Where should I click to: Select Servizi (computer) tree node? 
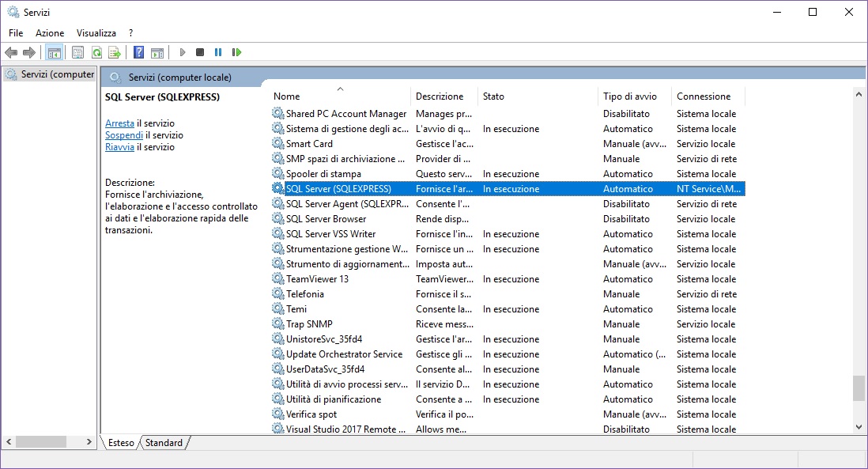50,74
